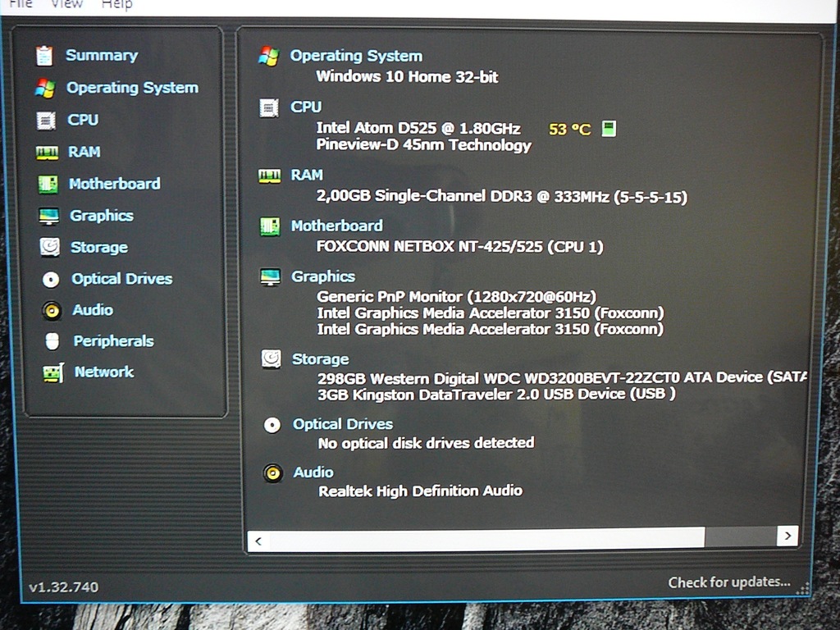Switch to Operating System section in sidebar
The height and width of the screenshot is (630, 840).
(x=132, y=88)
